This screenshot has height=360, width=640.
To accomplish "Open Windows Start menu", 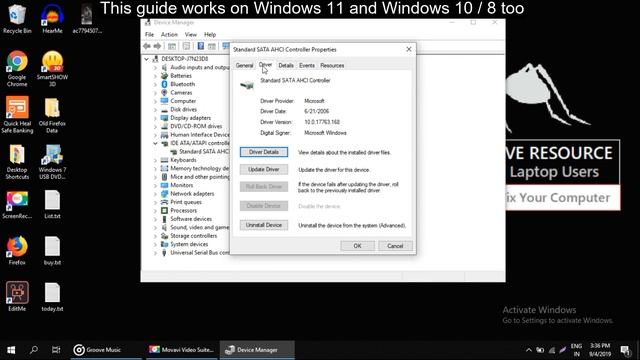I will coord(11,350).
